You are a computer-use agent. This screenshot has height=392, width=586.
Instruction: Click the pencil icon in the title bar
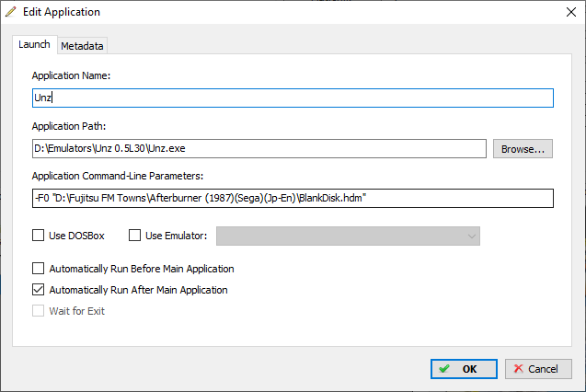click(11, 12)
